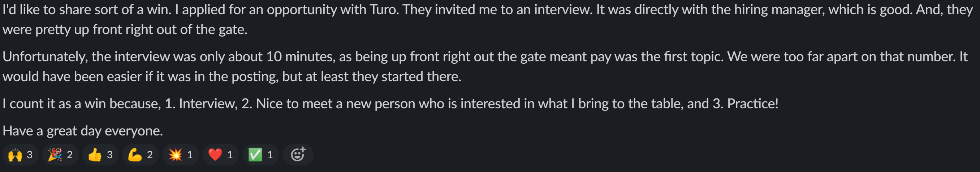
Task: Click the count 1 beside green check mark
Action: click(x=270, y=155)
